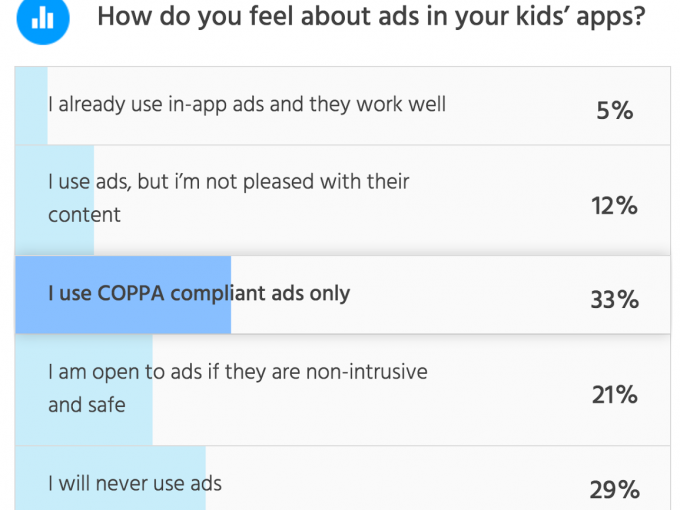Click the 5% result value

(615, 110)
